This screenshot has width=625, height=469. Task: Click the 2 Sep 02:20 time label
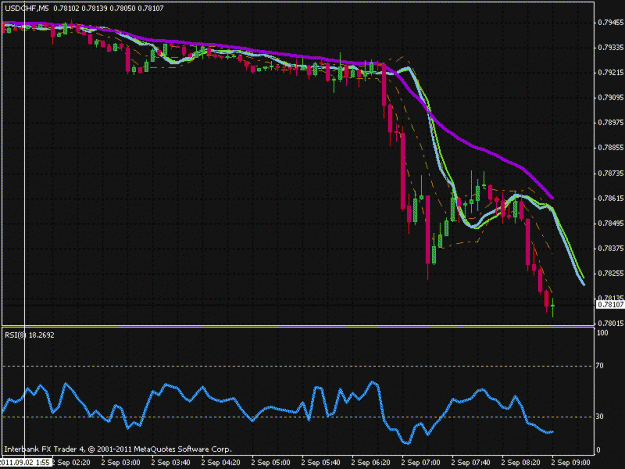point(71,463)
